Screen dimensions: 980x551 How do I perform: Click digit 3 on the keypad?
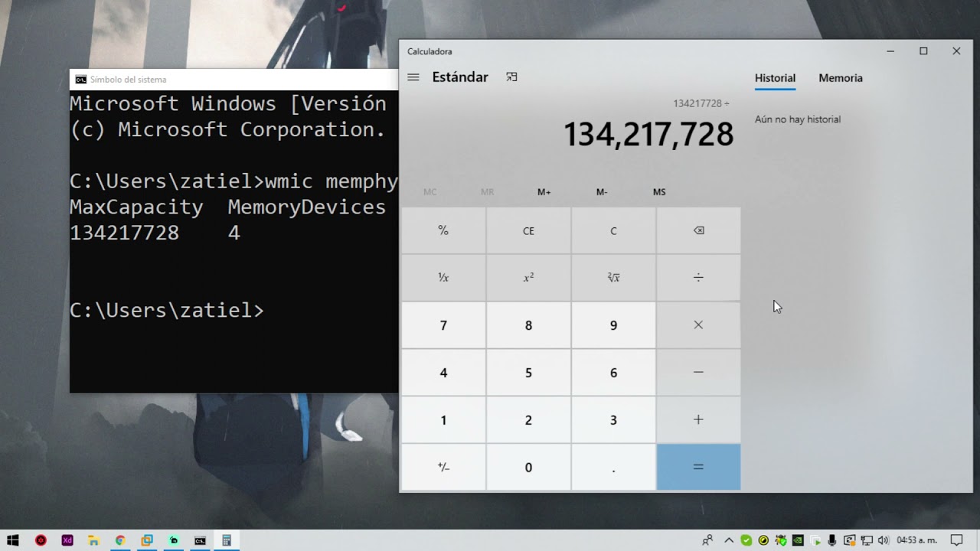613,420
